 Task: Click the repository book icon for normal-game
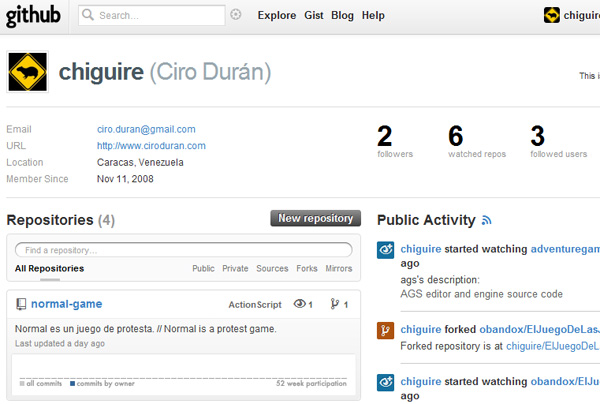click(x=21, y=304)
